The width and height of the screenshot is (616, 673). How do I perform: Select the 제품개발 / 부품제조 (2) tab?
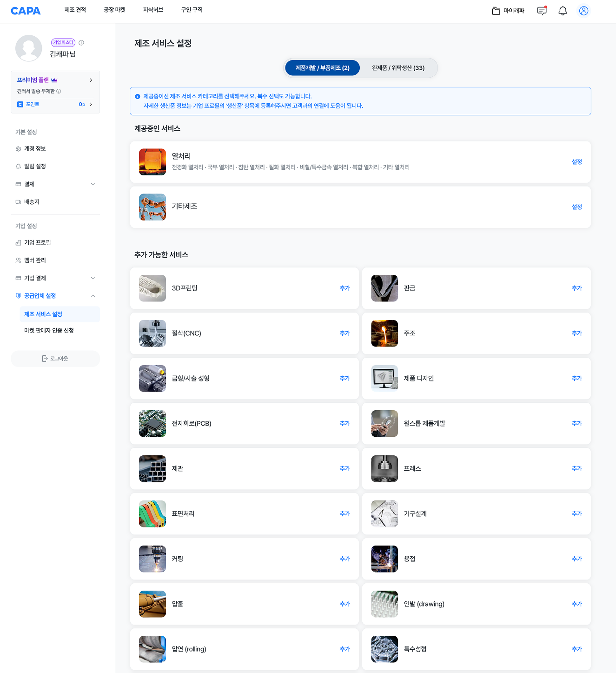[322, 68]
